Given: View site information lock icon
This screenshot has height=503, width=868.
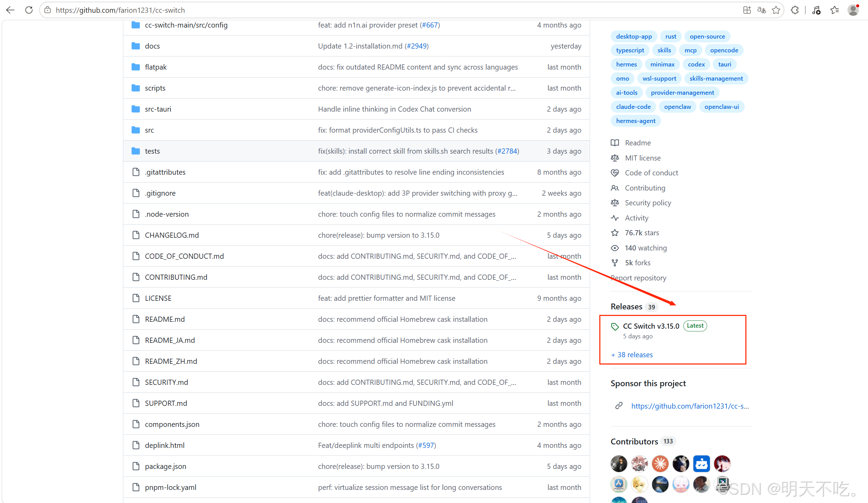Looking at the screenshot, I should 48,10.
